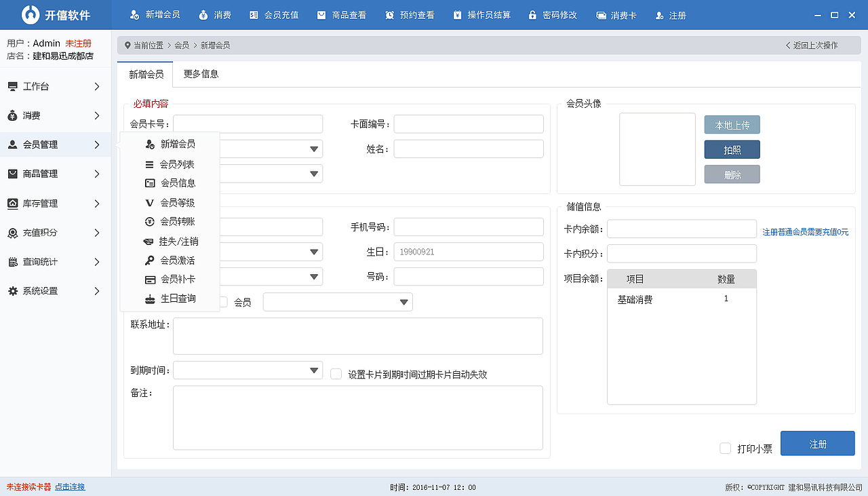Open 密码修改 from the toolbar
868x496 pixels.
pos(553,14)
